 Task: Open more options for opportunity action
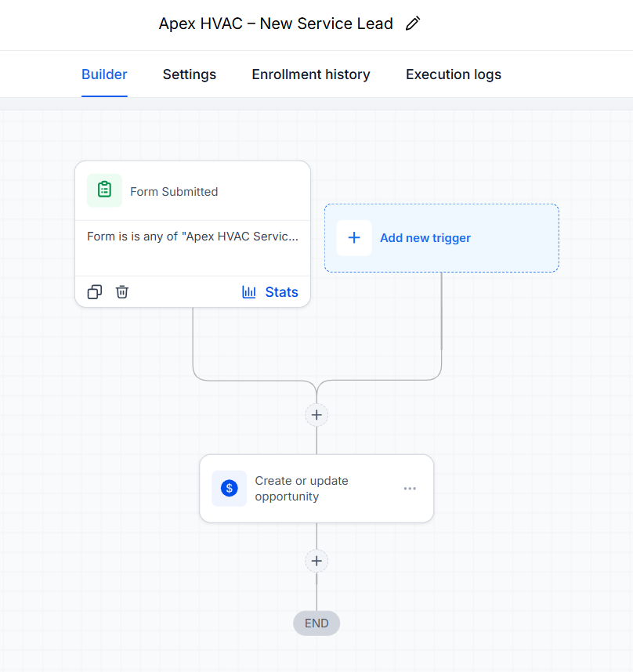click(x=410, y=489)
